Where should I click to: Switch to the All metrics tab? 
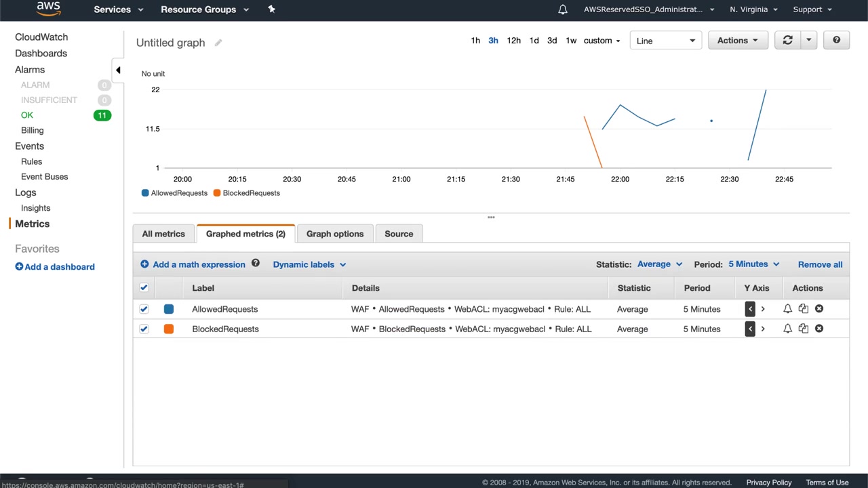[163, 234]
